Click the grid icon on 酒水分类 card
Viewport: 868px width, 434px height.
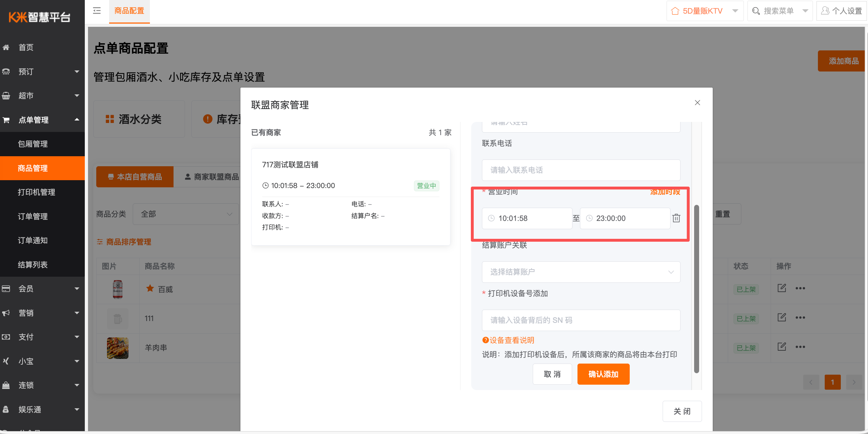(x=109, y=119)
